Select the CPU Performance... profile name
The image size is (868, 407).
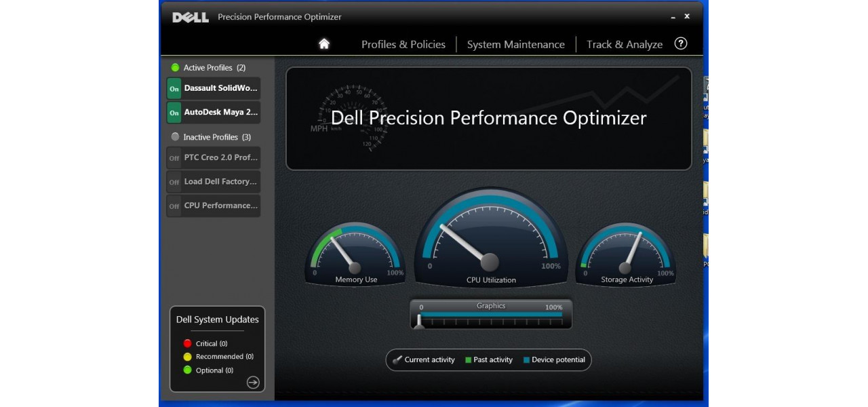221,206
